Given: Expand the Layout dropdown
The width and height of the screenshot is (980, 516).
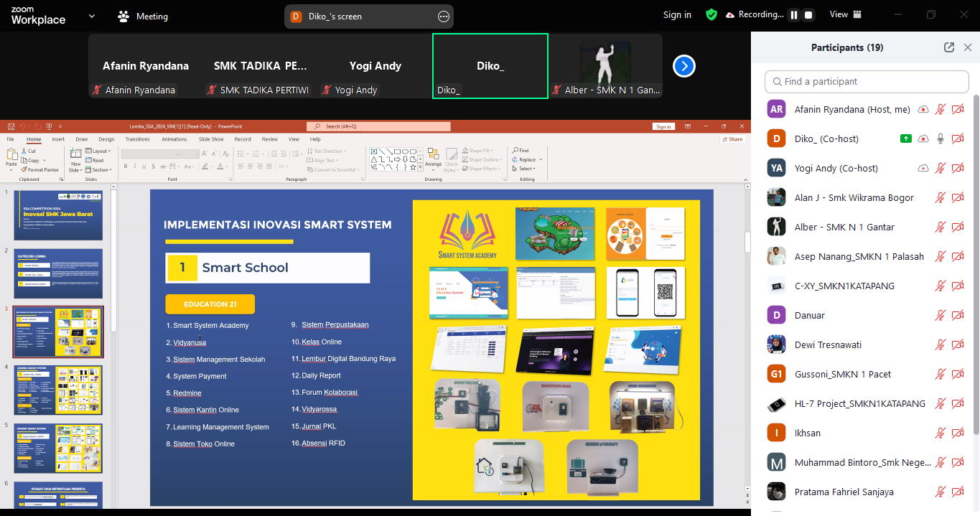Looking at the screenshot, I should click(x=98, y=151).
